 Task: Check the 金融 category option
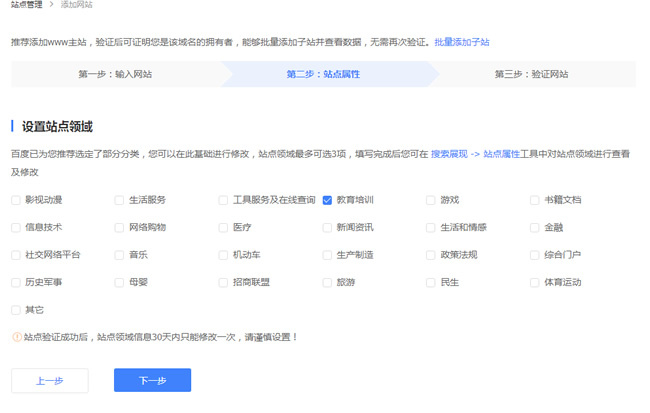[535, 227]
